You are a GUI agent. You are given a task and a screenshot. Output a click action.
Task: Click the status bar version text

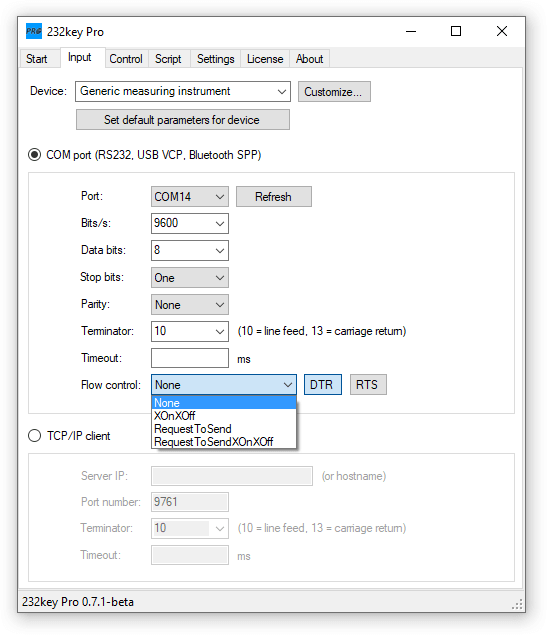click(x=78, y=602)
